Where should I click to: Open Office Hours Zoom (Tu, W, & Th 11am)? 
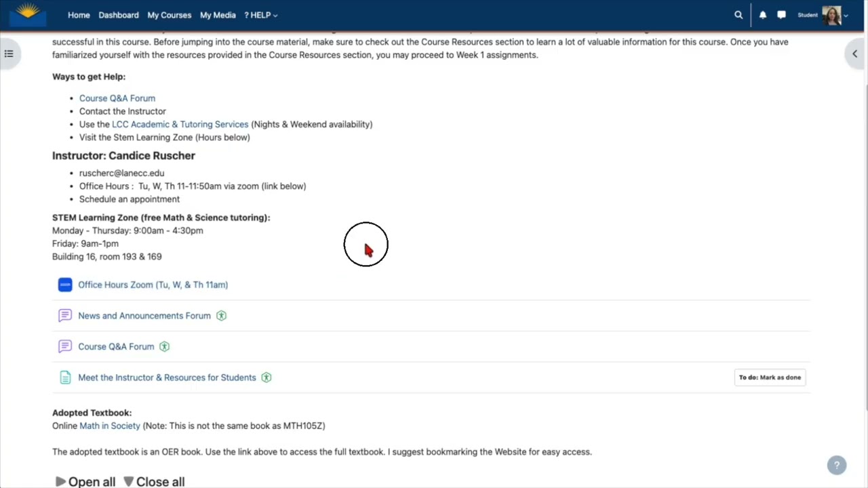tap(153, 285)
